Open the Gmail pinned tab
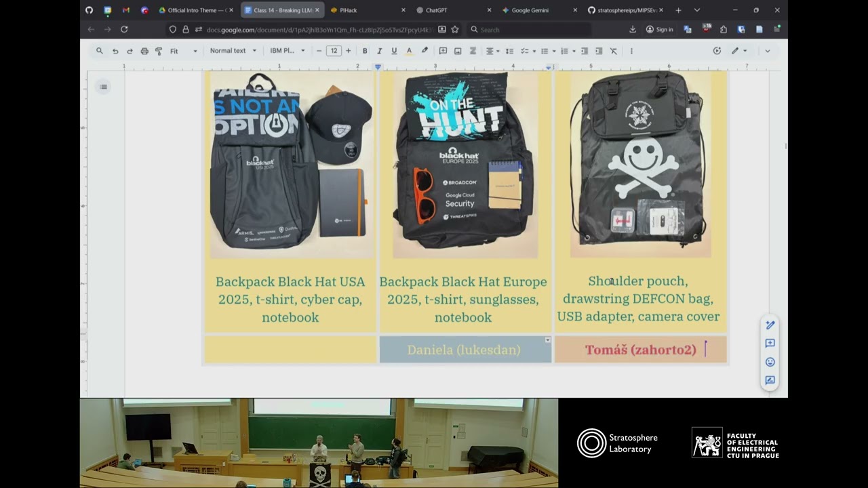The width and height of the screenshot is (868, 488). point(126,10)
